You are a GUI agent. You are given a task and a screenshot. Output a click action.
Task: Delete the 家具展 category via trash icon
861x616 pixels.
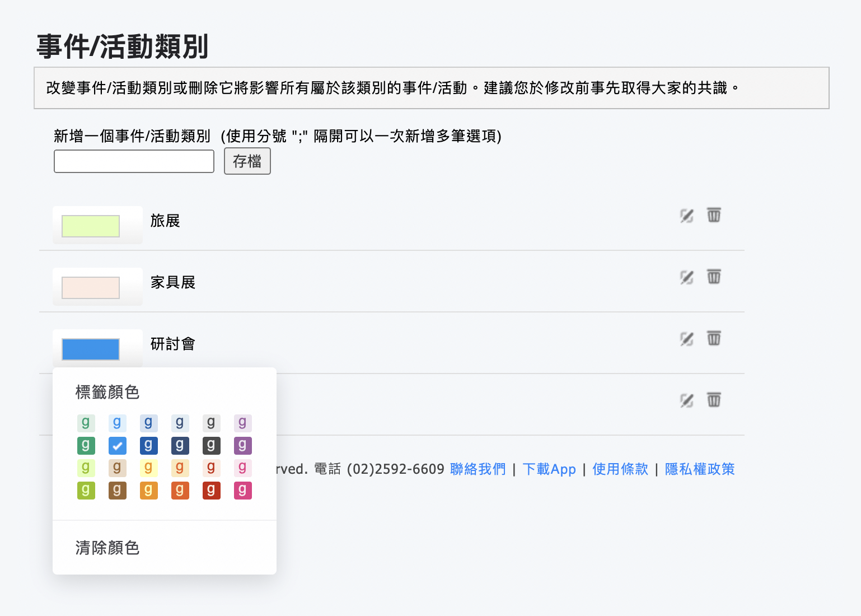coord(713,277)
